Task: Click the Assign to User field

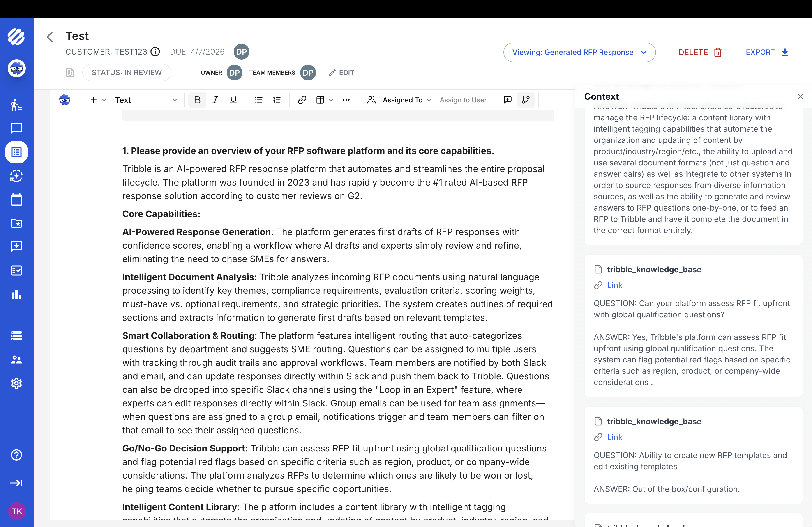Action: pyautogui.click(x=463, y=100)
